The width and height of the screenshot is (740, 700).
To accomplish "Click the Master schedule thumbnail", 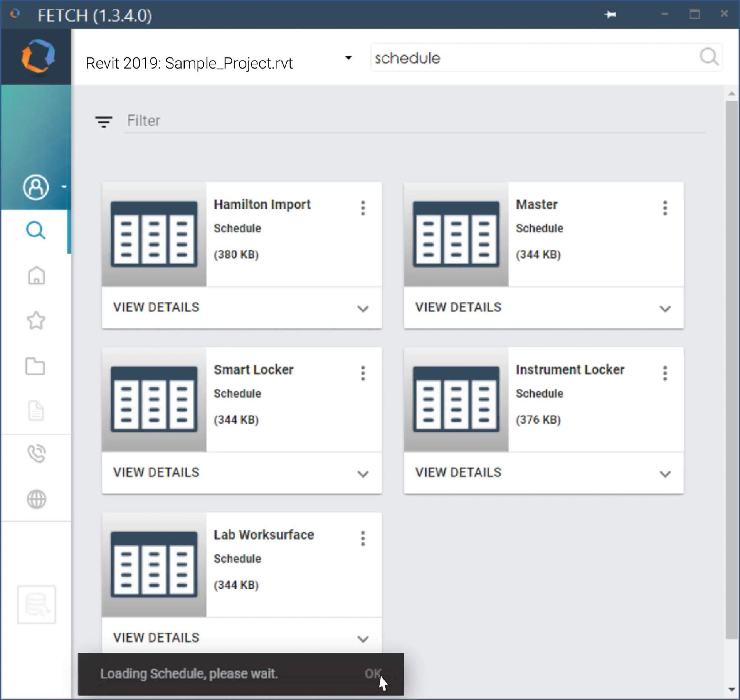I will coord(456,234).
